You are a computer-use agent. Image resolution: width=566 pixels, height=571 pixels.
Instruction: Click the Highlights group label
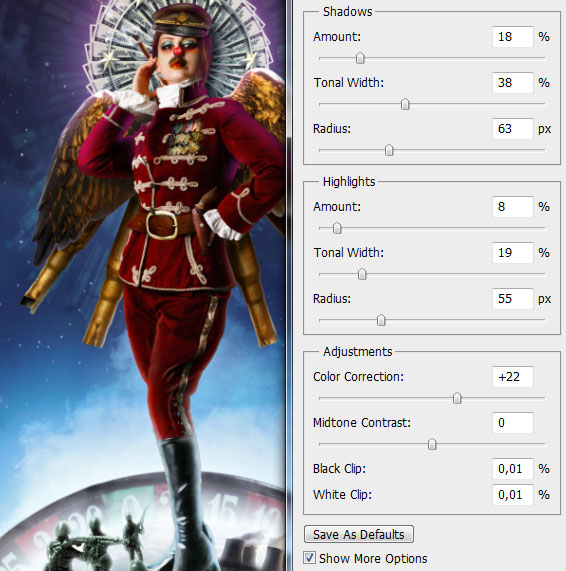coord(349,182)
